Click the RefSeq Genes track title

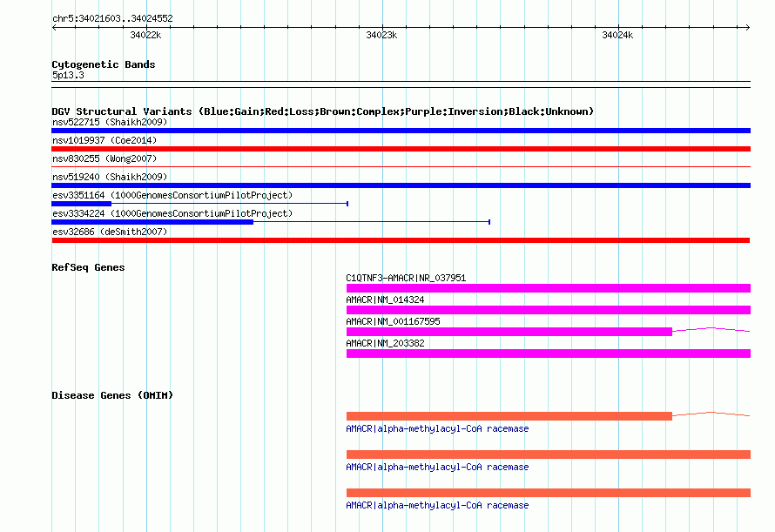pos(89,267)
